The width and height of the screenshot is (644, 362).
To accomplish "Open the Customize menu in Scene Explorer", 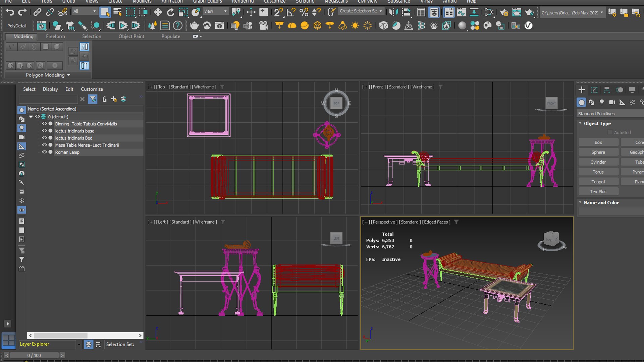I will [x=92, y=89].
